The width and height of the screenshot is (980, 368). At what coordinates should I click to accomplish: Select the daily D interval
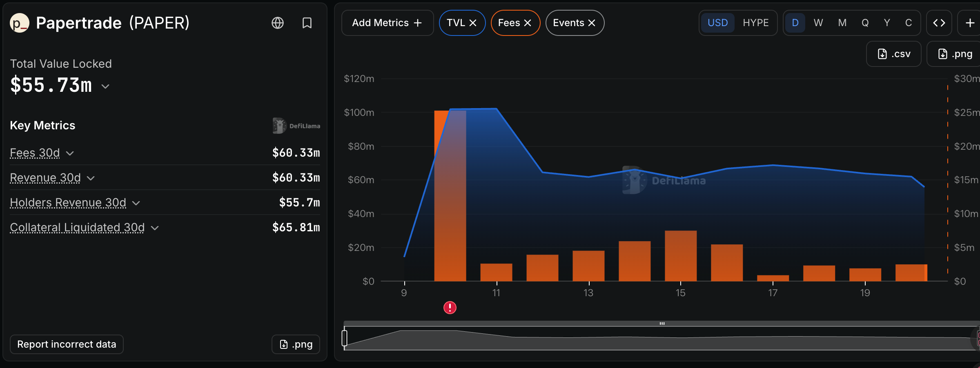pos(795,23)
